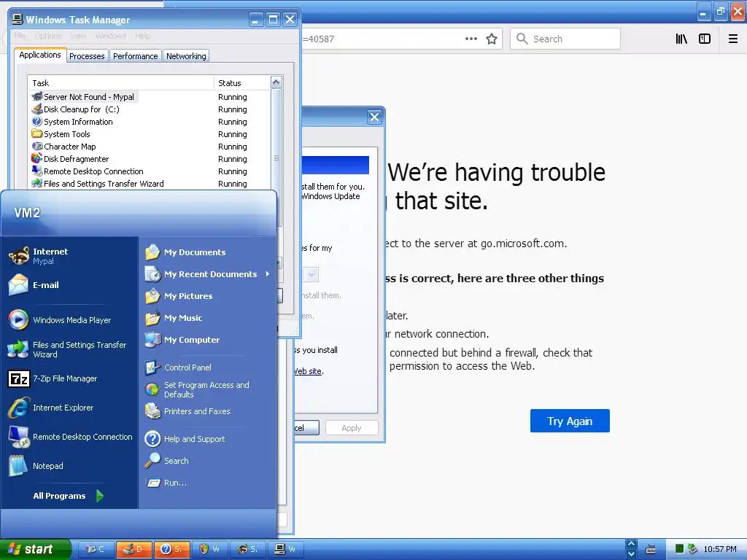Open My Pictures folder

[x=179, y=296]
